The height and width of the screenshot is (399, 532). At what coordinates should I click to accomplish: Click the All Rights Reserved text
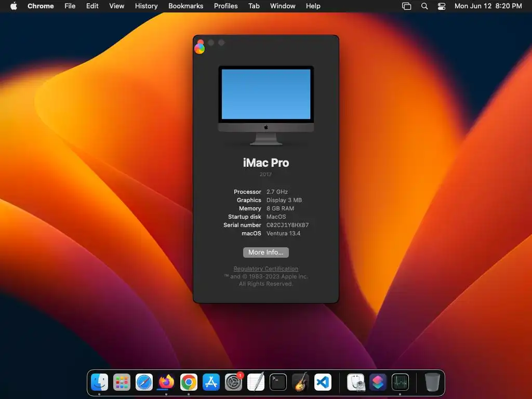265,284
